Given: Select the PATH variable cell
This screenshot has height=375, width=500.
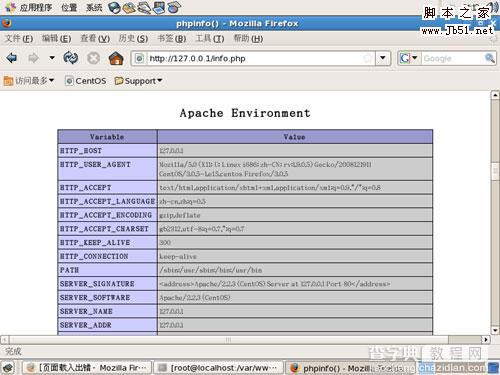Looking at the screenshot, I should (107, 270).
